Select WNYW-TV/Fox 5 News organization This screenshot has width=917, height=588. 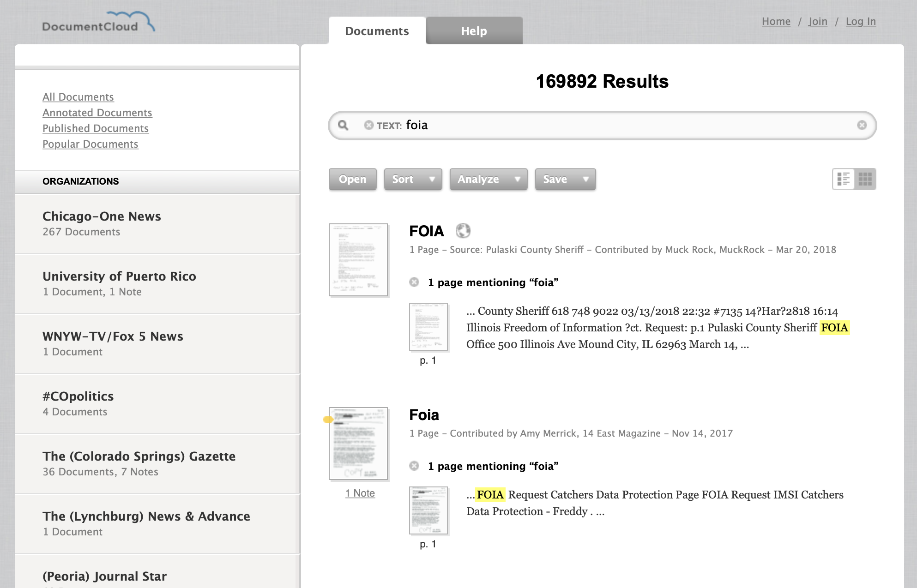point(157,344)
